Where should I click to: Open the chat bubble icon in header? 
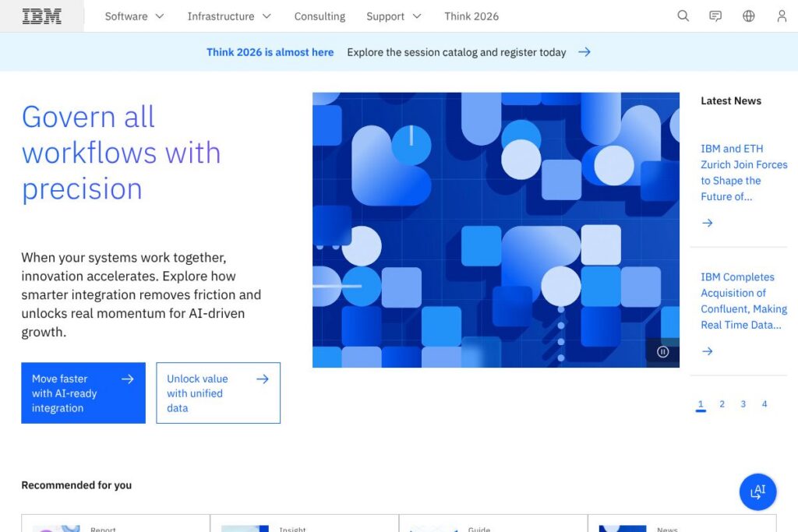(x=715, y=16)
